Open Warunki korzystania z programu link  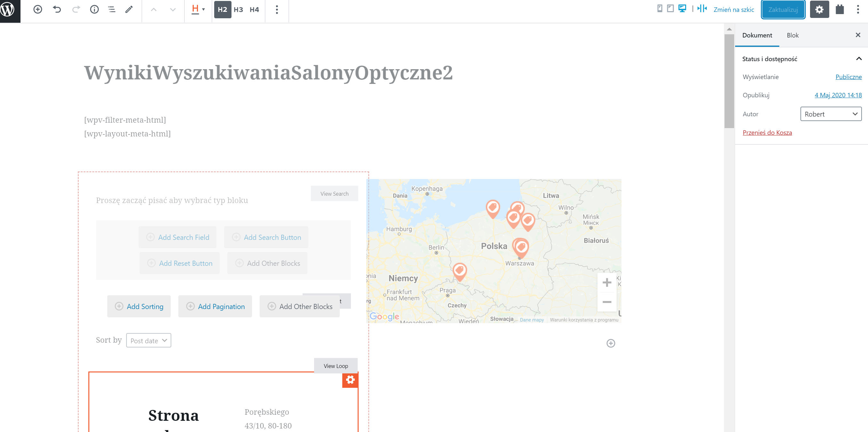(x=584, y=320)
